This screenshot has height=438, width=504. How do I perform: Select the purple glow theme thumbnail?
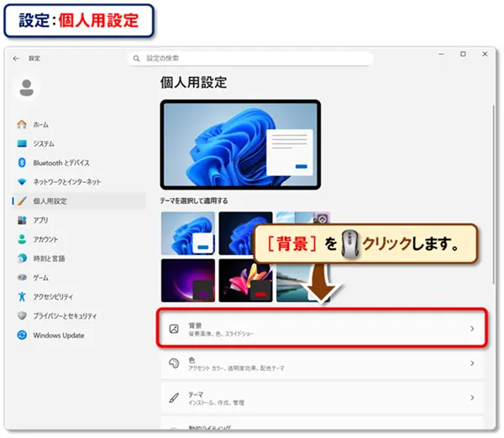(188, 280)
